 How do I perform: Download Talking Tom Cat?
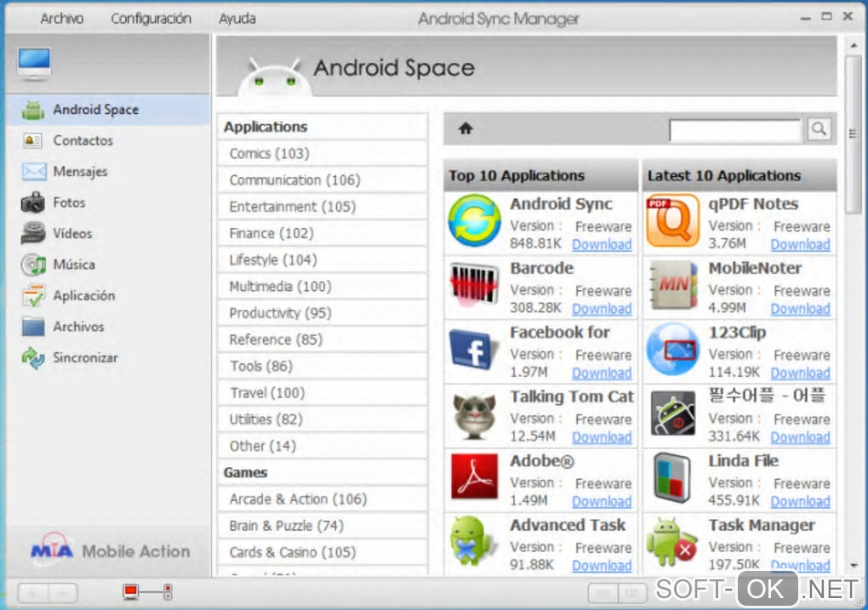602,436
